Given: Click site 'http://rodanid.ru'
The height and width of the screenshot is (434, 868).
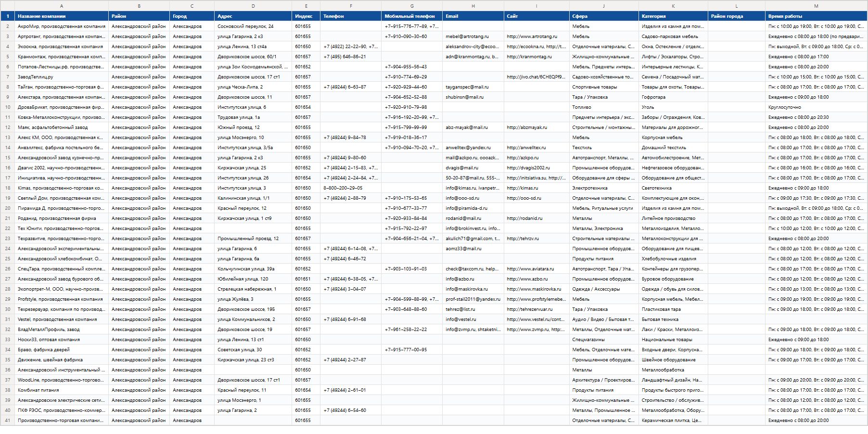Looking at the screenshot, I should 536,218.
